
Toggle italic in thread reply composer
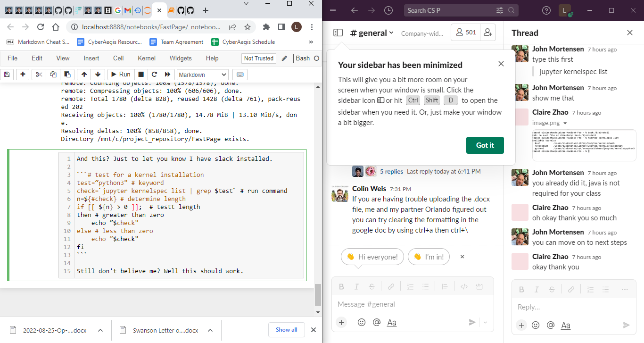coord(536,289)
